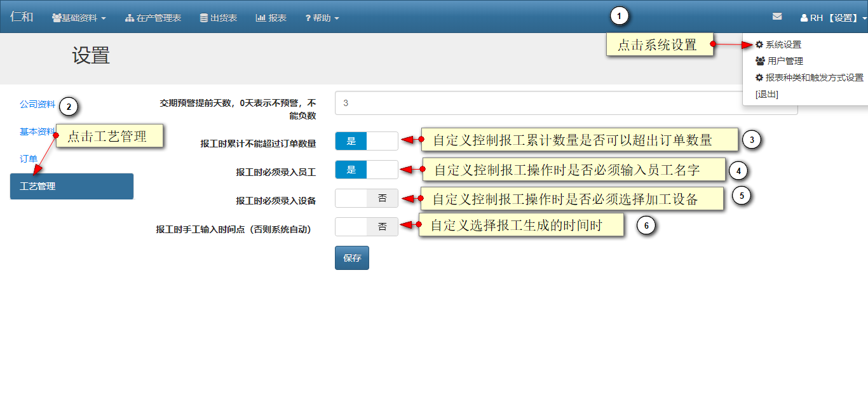
Task: Enable the 报工时必须录入设备 switch
Action: click(x=366, y=198)
